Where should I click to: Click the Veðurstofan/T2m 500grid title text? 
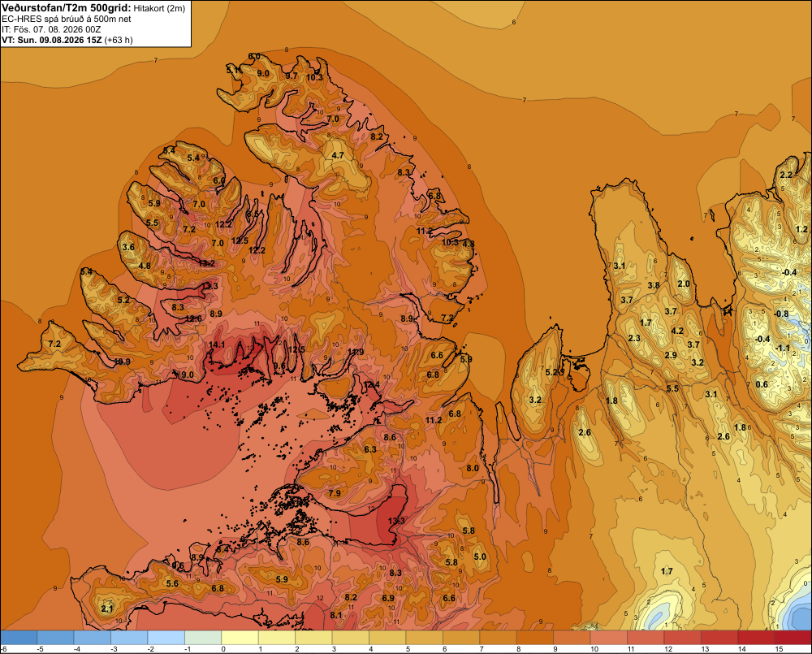coord(67,7)
